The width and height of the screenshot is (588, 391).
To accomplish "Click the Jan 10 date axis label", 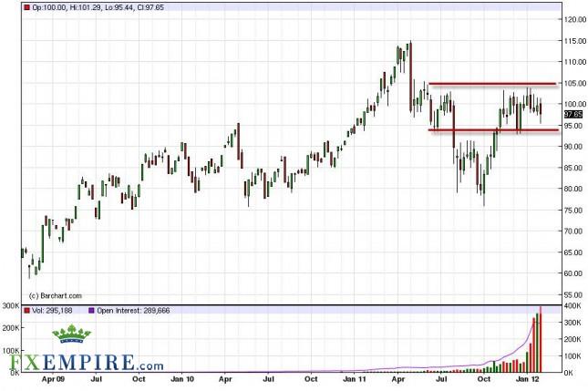I will tap(182, 379).
